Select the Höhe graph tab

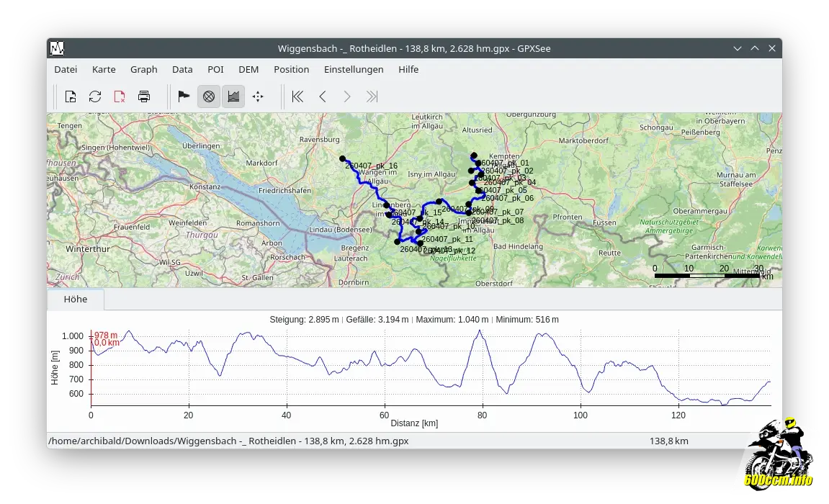pyautogui.click(x=76, y=300)
